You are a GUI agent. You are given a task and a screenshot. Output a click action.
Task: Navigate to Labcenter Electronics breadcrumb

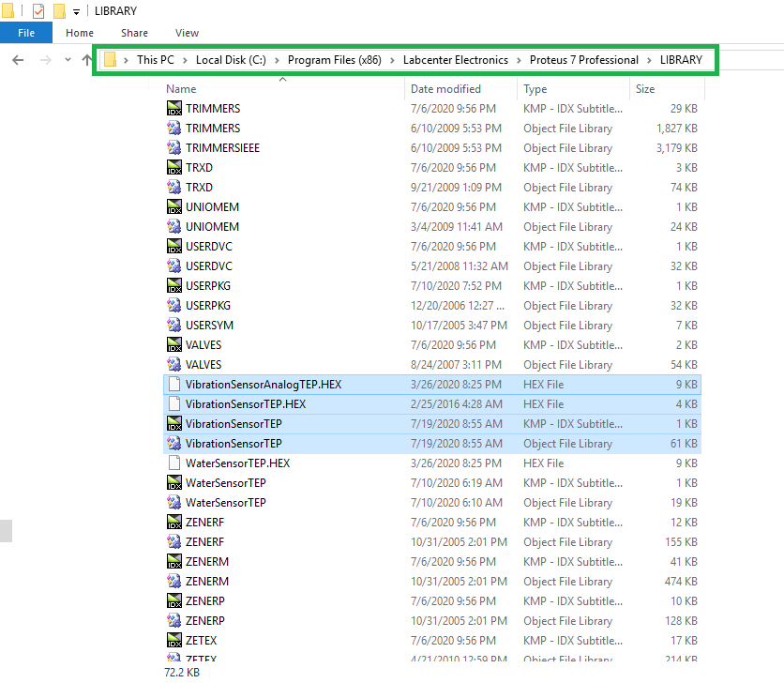click(456, 60)
